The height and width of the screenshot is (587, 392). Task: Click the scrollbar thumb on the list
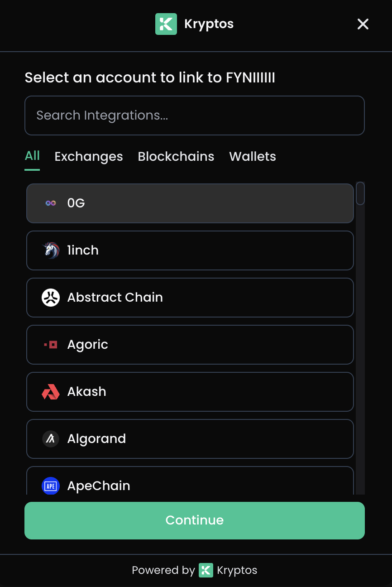(x=360, y=193)
